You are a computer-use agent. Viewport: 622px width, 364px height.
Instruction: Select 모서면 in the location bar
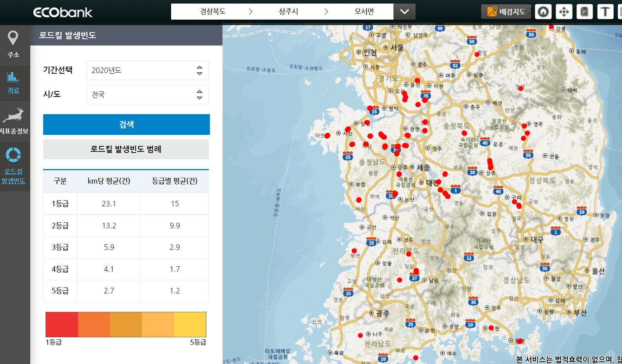[x=364, y=12]
